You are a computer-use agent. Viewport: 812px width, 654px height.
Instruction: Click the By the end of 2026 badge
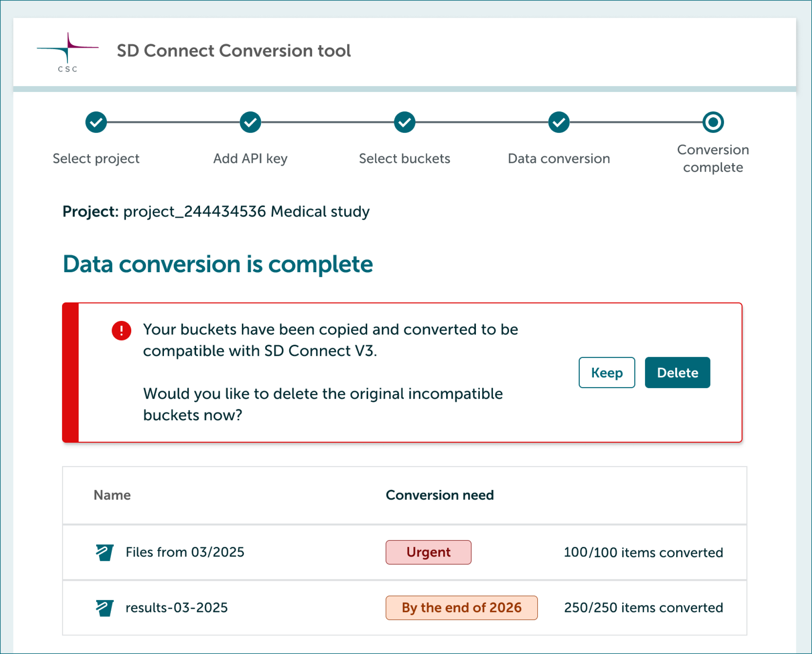click(x=461, y=607)
